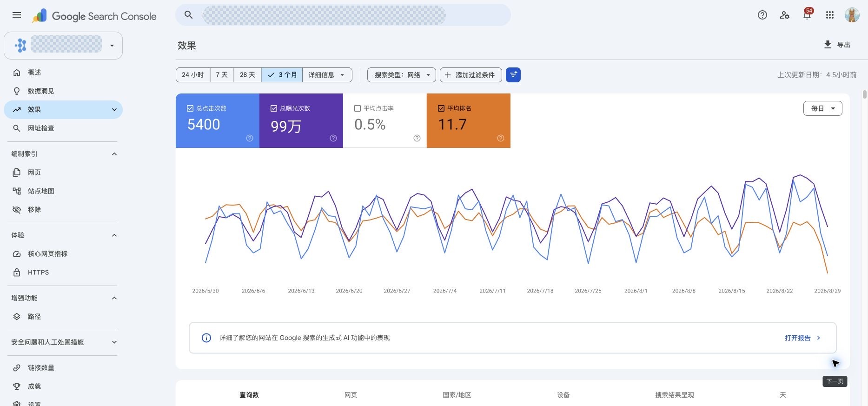Click help icon on 平均排名 card
The image size is (868, 406).
(501, 138)
